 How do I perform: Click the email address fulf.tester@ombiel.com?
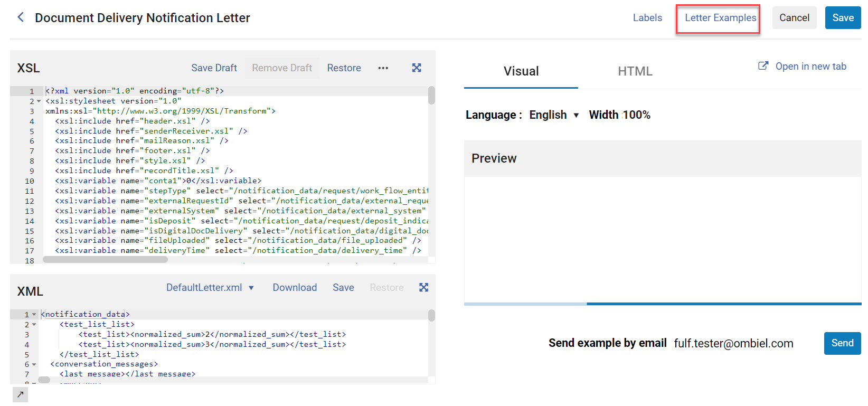733,344
